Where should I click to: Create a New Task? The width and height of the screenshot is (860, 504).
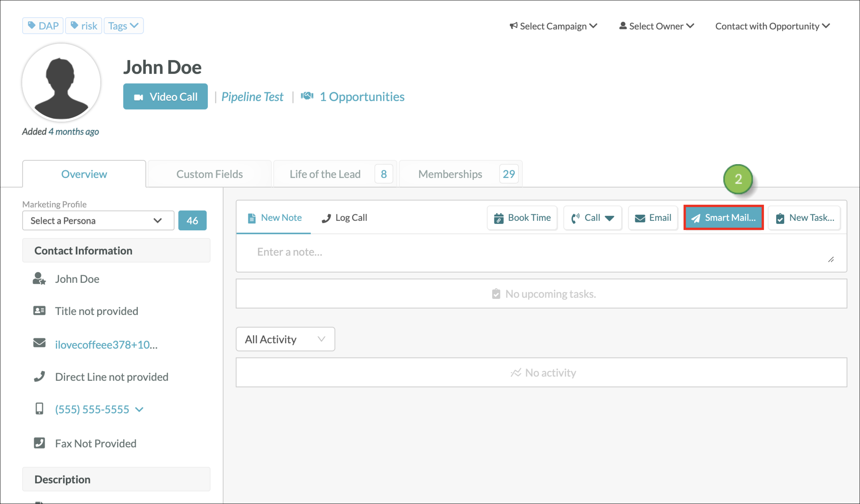[804, 218]
